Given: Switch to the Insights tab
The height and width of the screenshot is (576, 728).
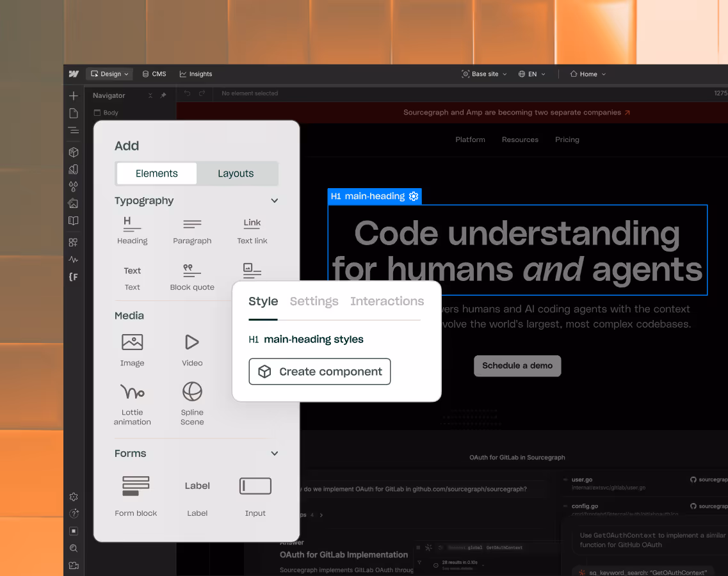Looking at the screenshot, I should click(196, 74).
